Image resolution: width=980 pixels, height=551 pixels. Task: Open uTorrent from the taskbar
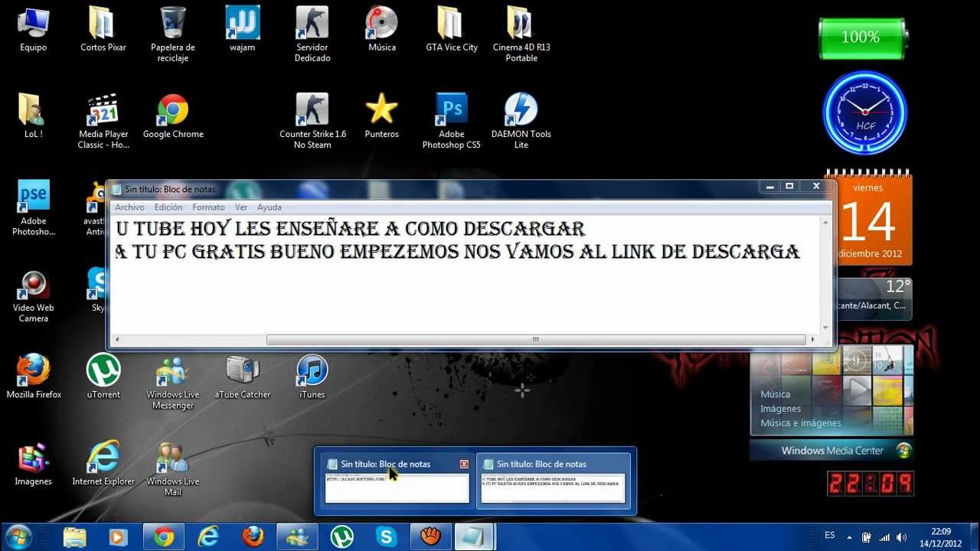click(341, 537)
